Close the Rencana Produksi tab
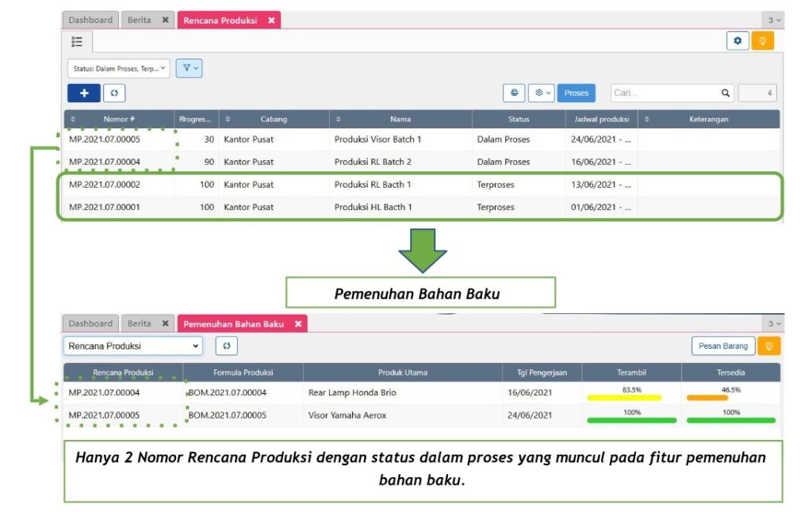Viewport: 812px width, 512px height. pyautogui.click(x=271, y=21)
